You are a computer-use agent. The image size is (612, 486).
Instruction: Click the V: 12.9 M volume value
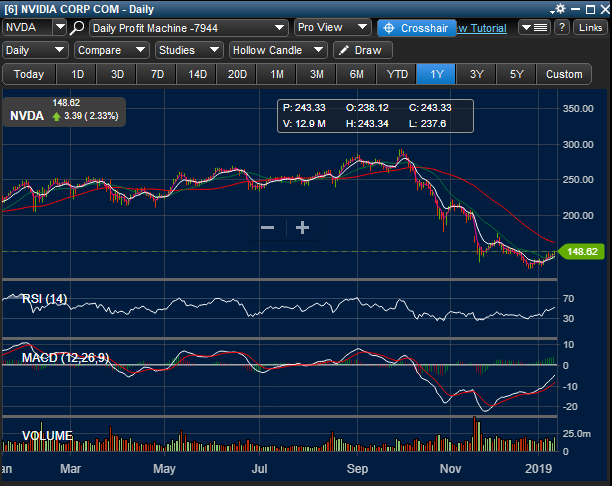click(x=304, y=124)
